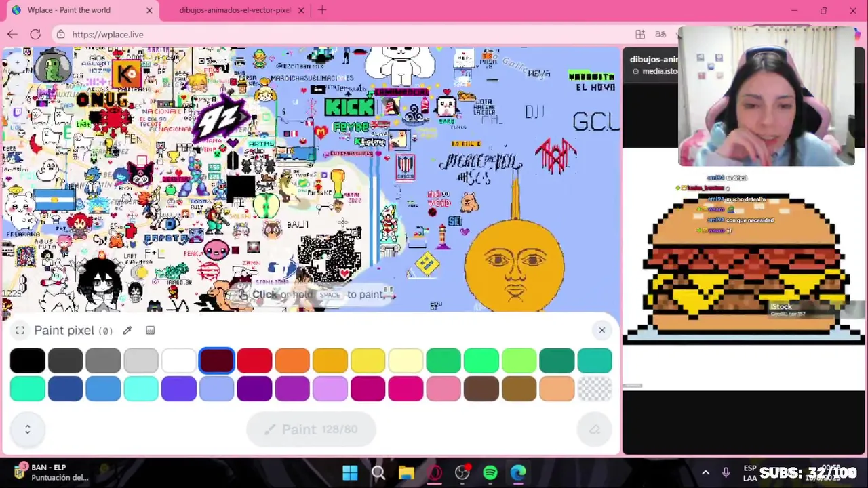
Task: Go back in browser
Action: (12, 34)
